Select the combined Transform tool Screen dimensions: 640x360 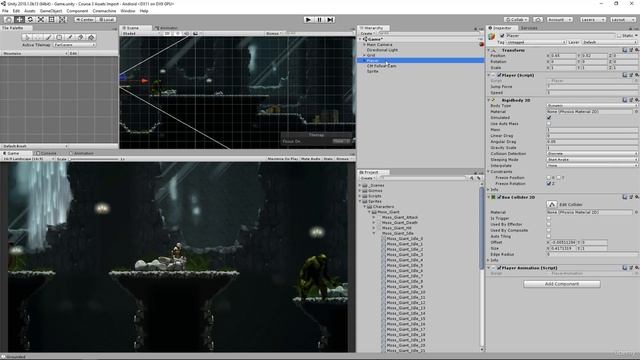pyautogui.click(x=62, y=20)
